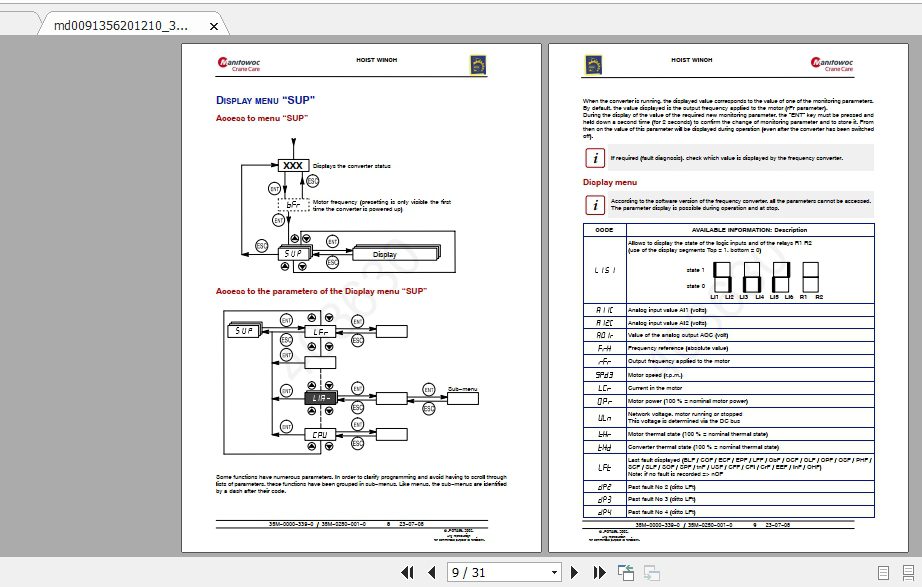The image size is (922, 587).
Task: Click the "Past fault No 2" row
Action: pyautogui.click(x=729, y=487)
